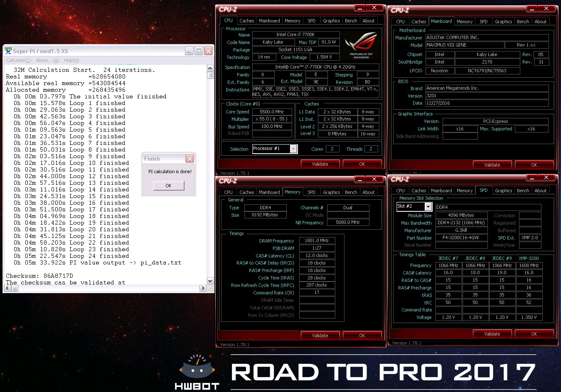Viewport: 561px width, 392px height.
Task: Click the XMP-3200 column header
Action: [x=529, y=258]
